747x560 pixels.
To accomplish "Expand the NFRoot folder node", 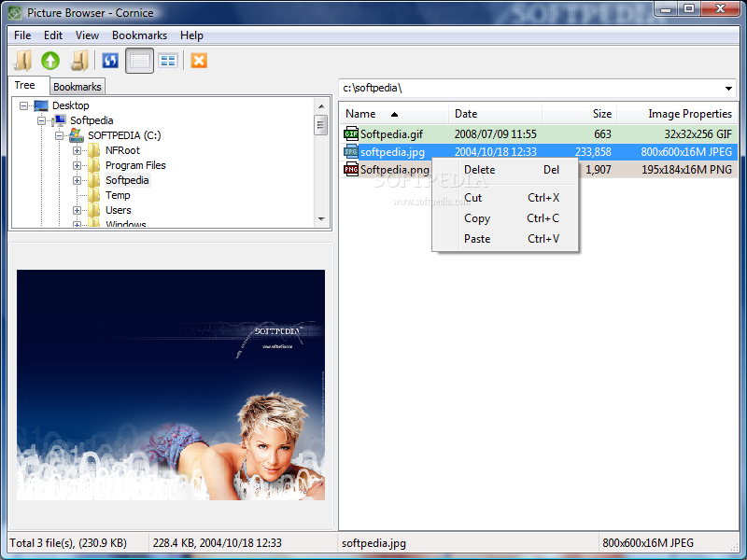I will click(x=77, y=150).
